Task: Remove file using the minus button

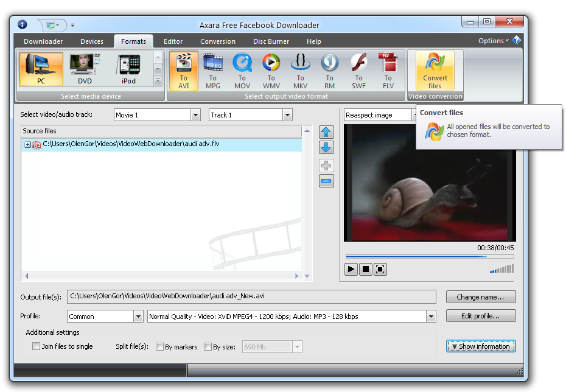Action: click(326, 181)
